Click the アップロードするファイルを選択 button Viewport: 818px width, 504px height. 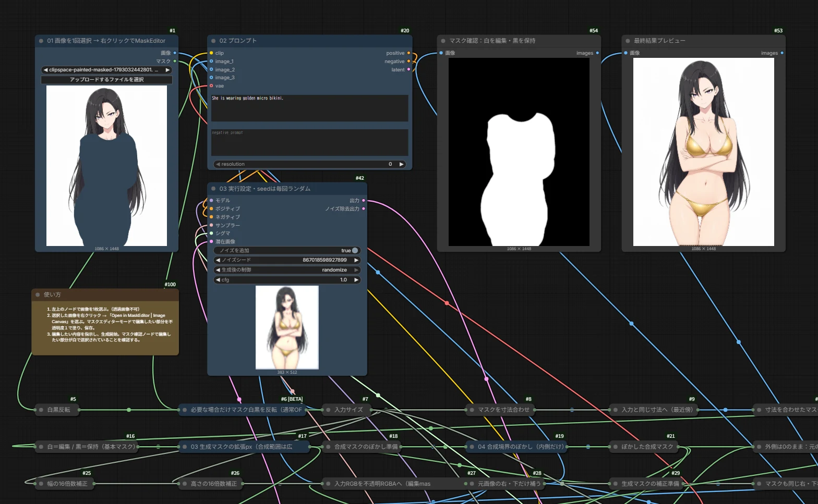(x=106, y=80)
